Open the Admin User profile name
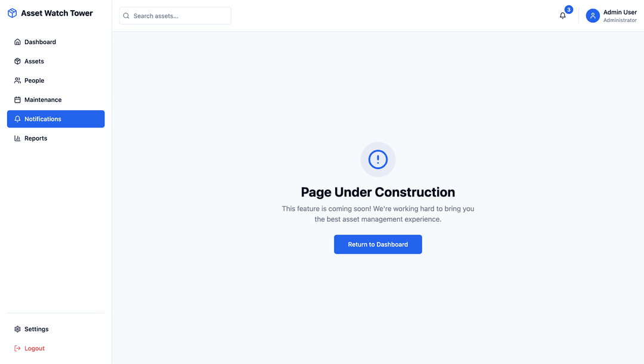This screenshot has width=644, height=364. 620,12
